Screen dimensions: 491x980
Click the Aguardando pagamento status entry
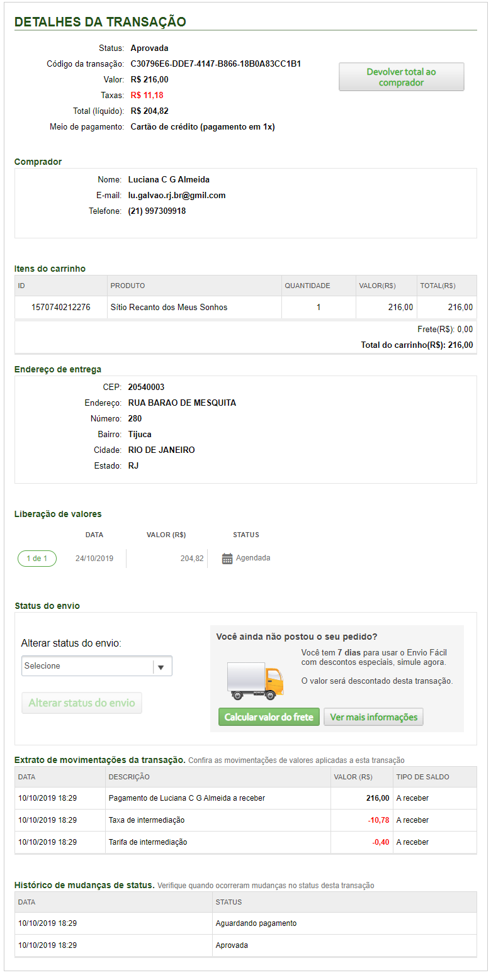click(x=256, y=923)
